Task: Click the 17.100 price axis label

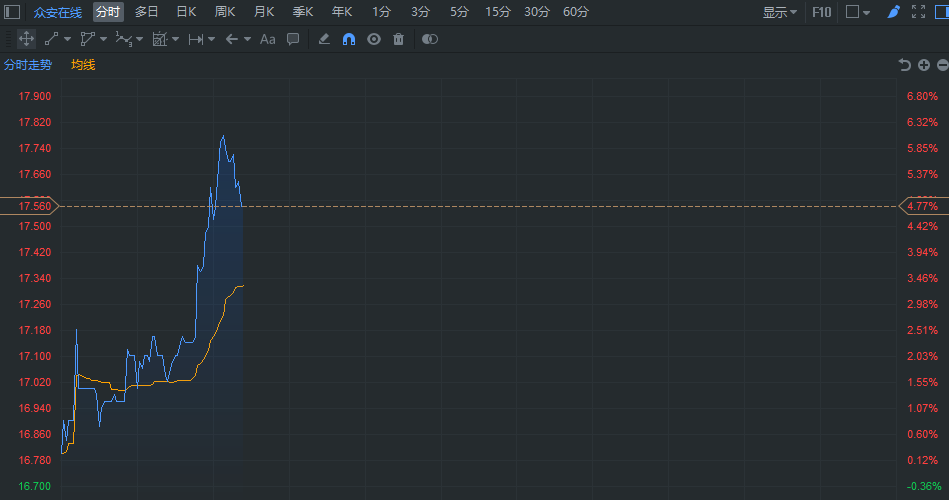Action: pos(34,356)
